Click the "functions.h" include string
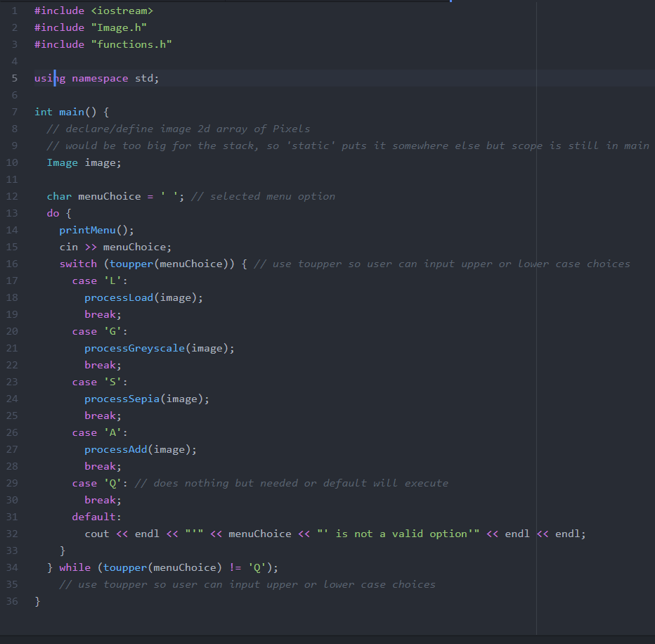 pyautogui.click(x=131, y=44)
